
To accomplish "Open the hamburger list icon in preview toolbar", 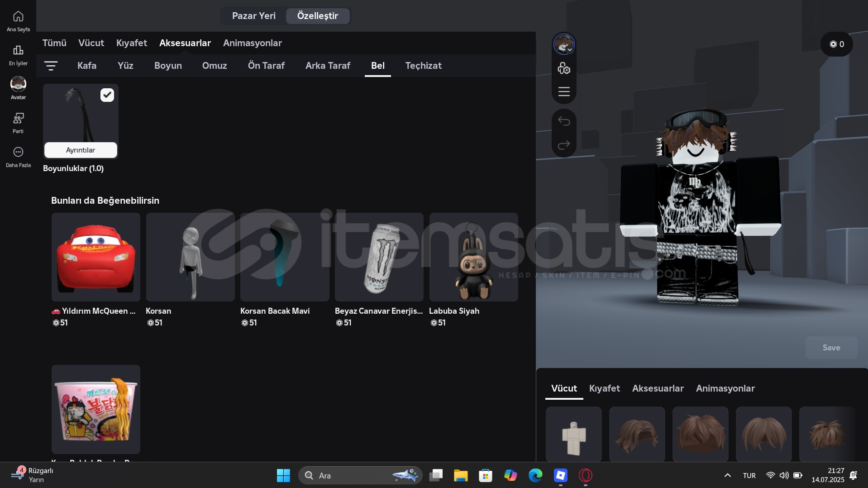I will tap(564, 91).
